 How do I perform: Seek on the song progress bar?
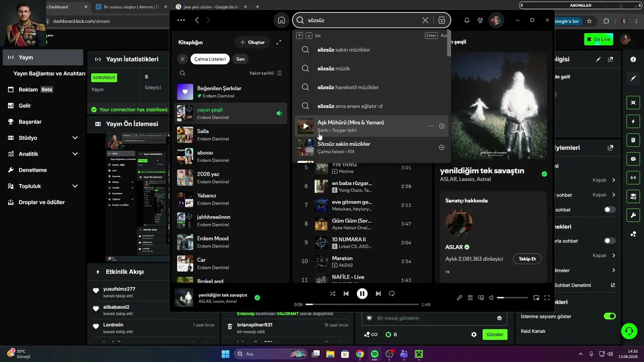[362, 304]
